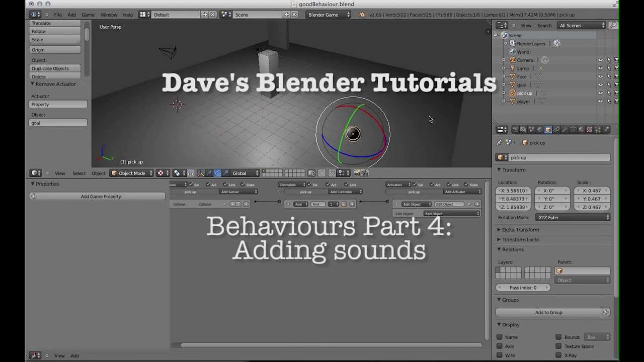
Task: Click the World globe icon in outliner
Action: (x=512, y=52)
